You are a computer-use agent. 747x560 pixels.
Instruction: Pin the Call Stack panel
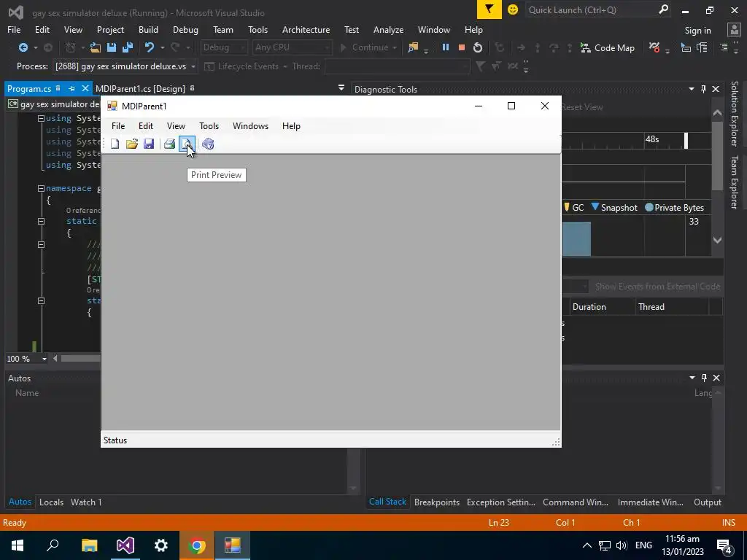(x=704, y=378)
